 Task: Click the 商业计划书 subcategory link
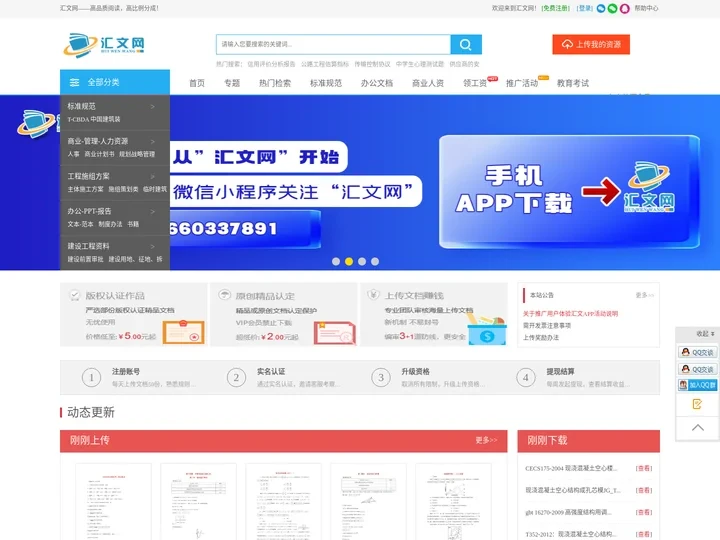pos(99,154)
